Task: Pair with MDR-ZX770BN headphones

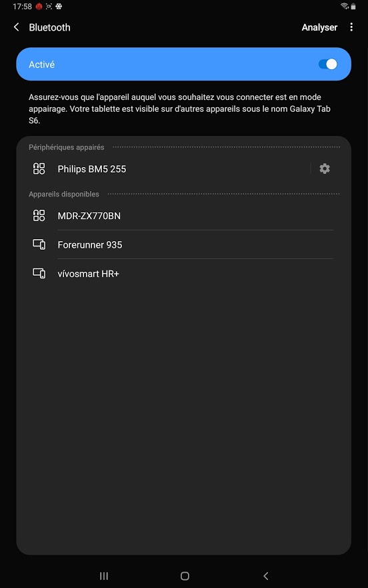Action: [x=183, y=216]
